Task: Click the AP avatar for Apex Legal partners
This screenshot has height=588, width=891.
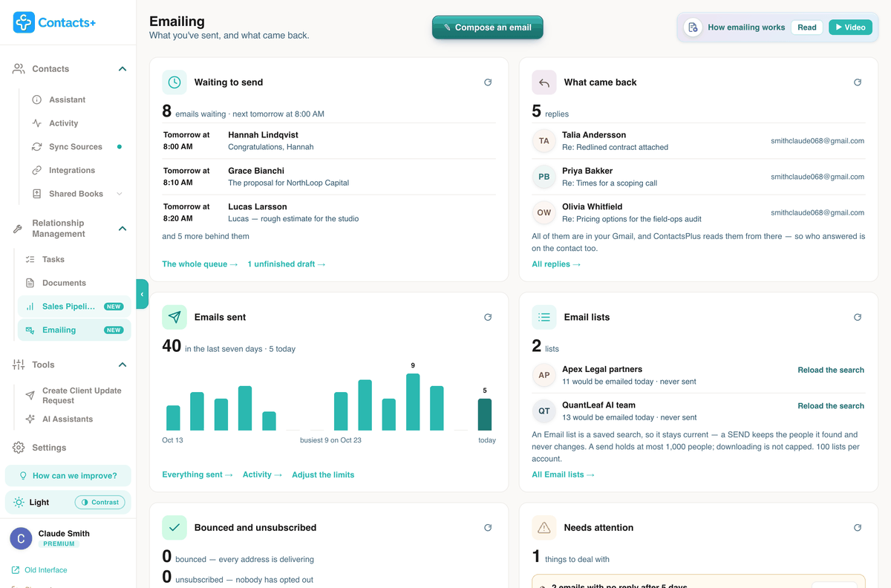Action: (x=544, y=375)
